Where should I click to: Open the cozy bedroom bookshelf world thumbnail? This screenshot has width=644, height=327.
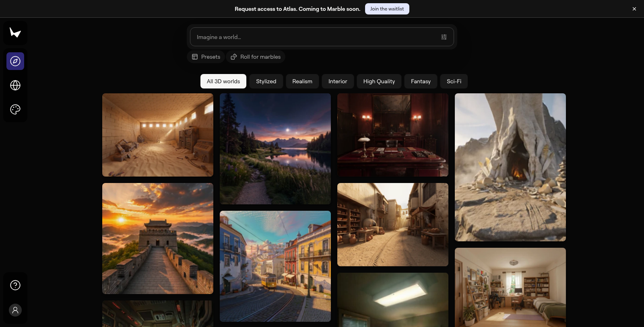[510, 287]
